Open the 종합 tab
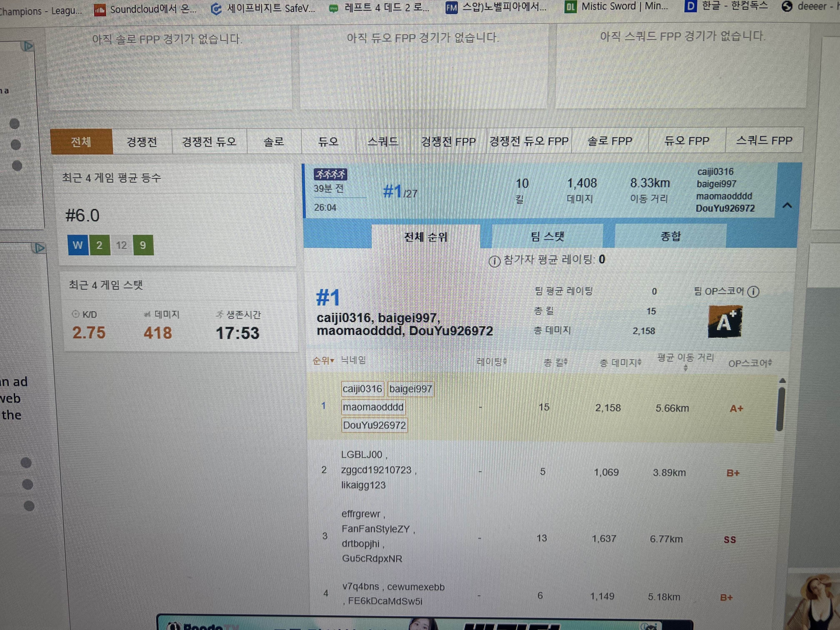Image resolution: width=840 pixels, height=630 pixels. (670, 236)
